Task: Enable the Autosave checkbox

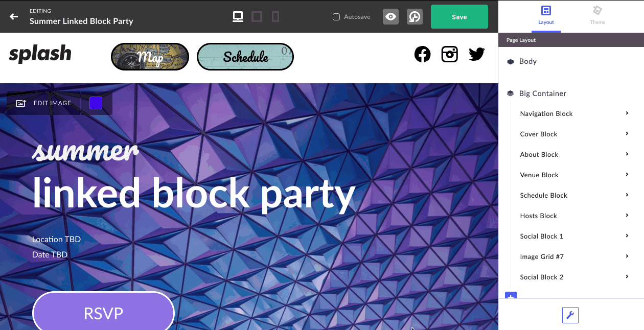Action: point(336,17)
